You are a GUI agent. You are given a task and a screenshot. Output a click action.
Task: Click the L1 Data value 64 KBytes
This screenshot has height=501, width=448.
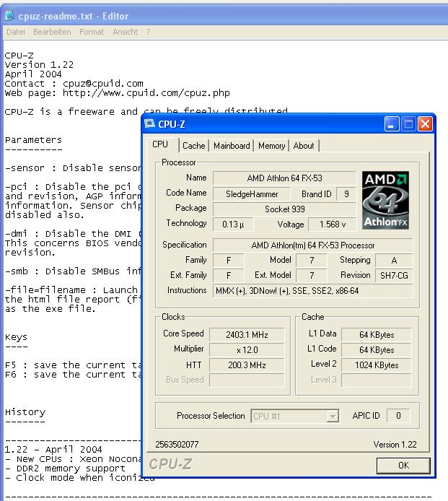[x=377, y=334]
